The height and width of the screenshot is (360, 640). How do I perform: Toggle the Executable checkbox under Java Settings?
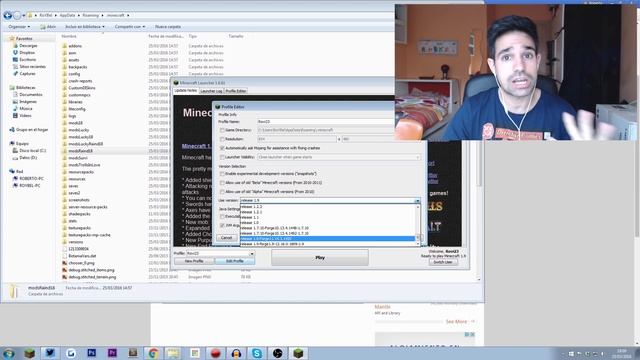(x=222, y=217)
